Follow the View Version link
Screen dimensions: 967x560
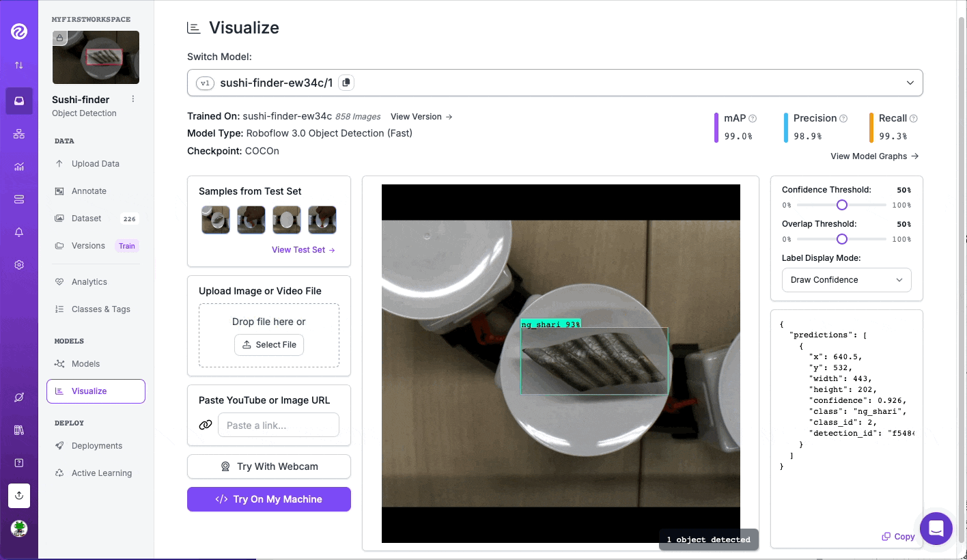(x=421, y=117)
